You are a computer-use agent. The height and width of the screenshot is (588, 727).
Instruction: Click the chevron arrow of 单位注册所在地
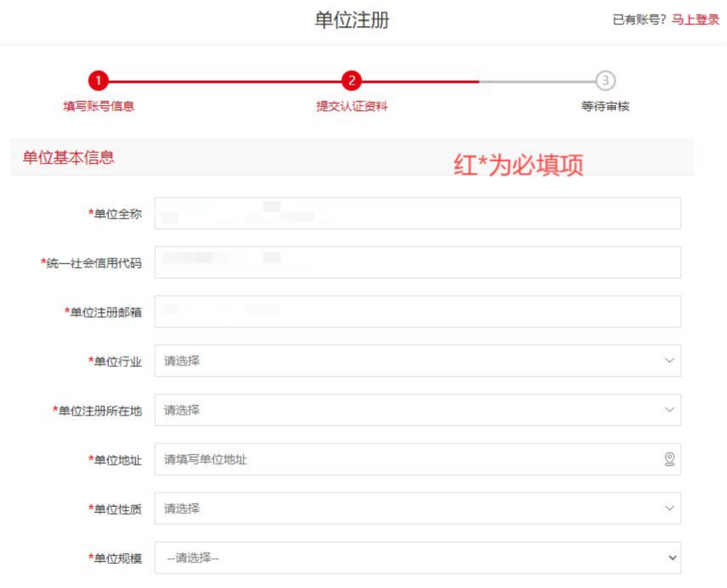[669, 410]
